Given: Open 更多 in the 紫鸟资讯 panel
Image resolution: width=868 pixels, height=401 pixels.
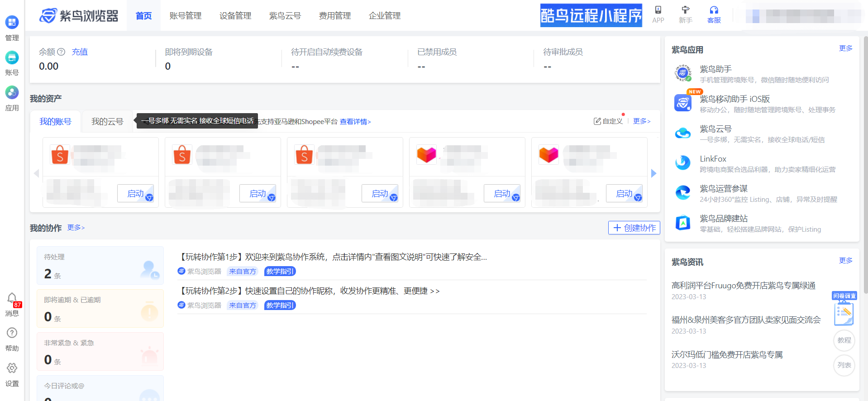Looking at the screenshot, I should (846, 260).
